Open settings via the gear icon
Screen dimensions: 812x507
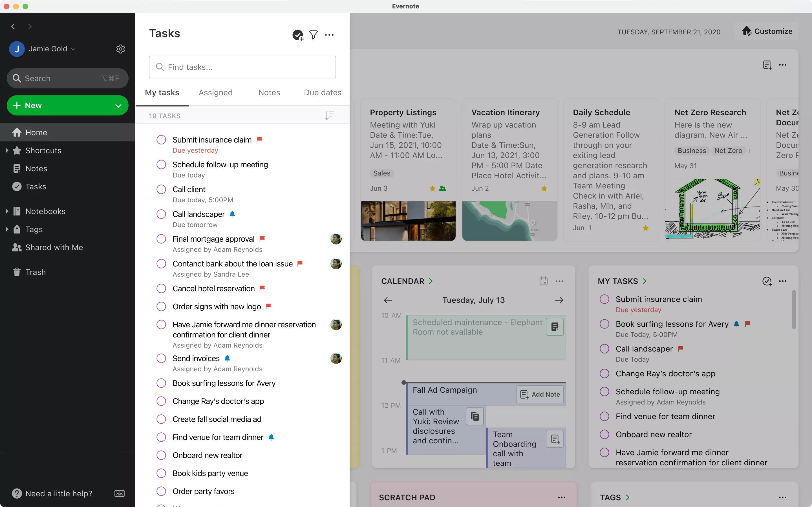pyautogui.click(x=120, y=49)
